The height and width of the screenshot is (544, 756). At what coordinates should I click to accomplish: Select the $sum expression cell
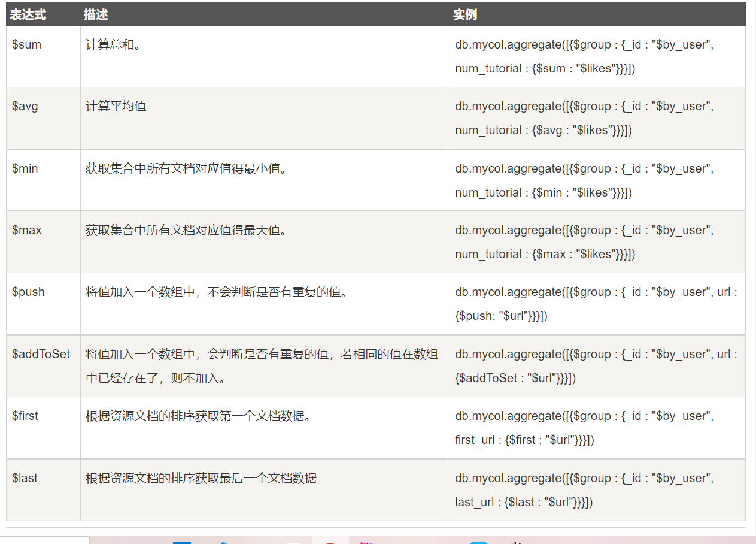tap(27, 45)
